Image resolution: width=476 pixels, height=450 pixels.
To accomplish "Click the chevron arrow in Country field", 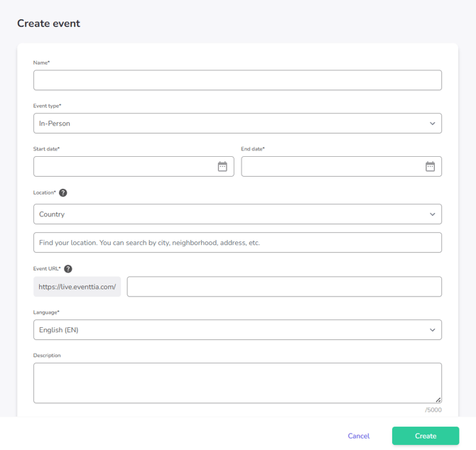I will (x=432, y=214).
